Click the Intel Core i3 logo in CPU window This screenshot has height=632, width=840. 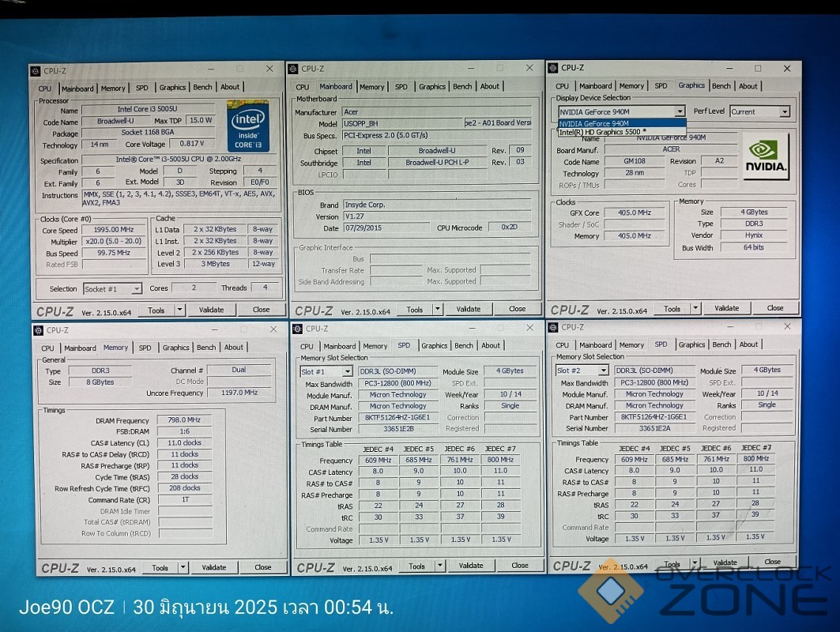(x=247, y=126)
